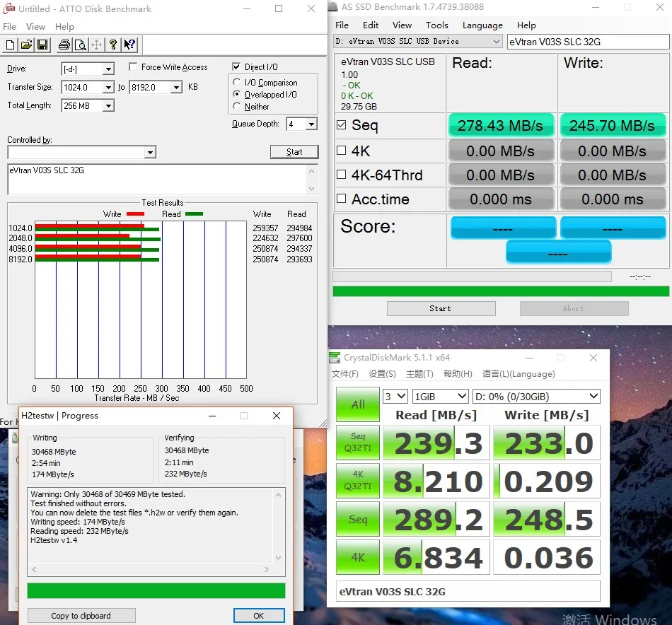Open ATTO View menu
This screenshot has width=672, height=625.
point(35,27)
